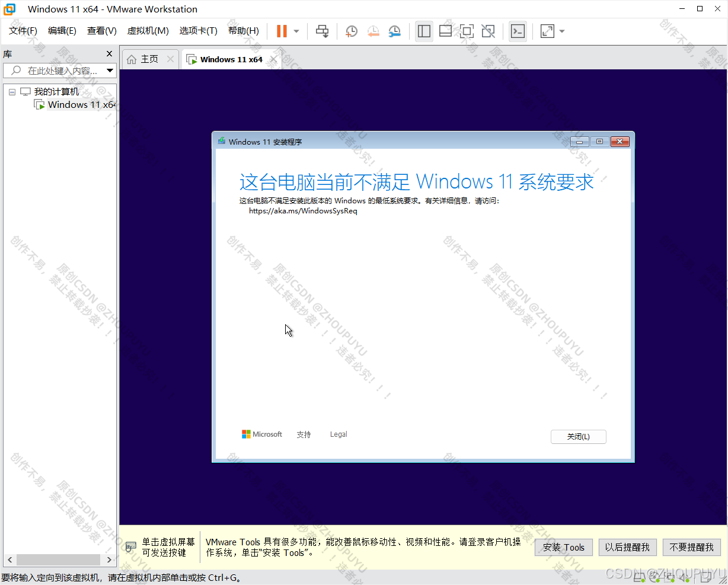Switch to the 主页 home tab
728x585 pixels.
[149, 59]
